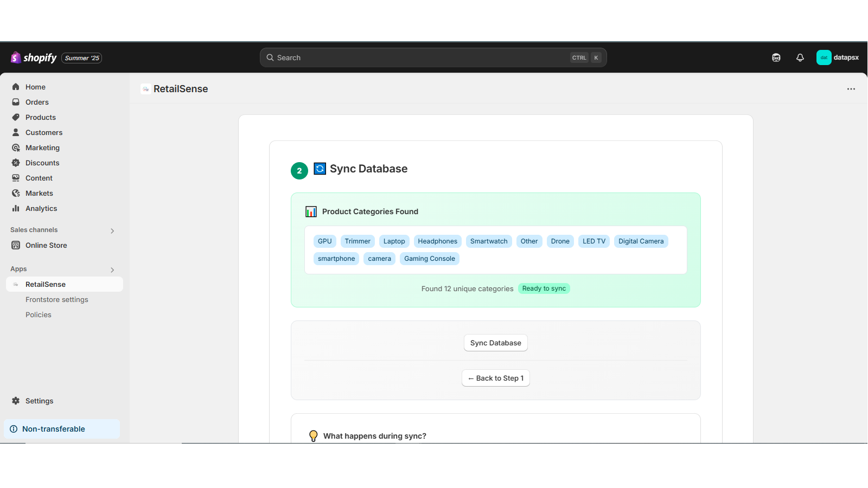Click the Found 12 unique categories text
This screenshot has height=488, width=868.
[x=467, y=288]
